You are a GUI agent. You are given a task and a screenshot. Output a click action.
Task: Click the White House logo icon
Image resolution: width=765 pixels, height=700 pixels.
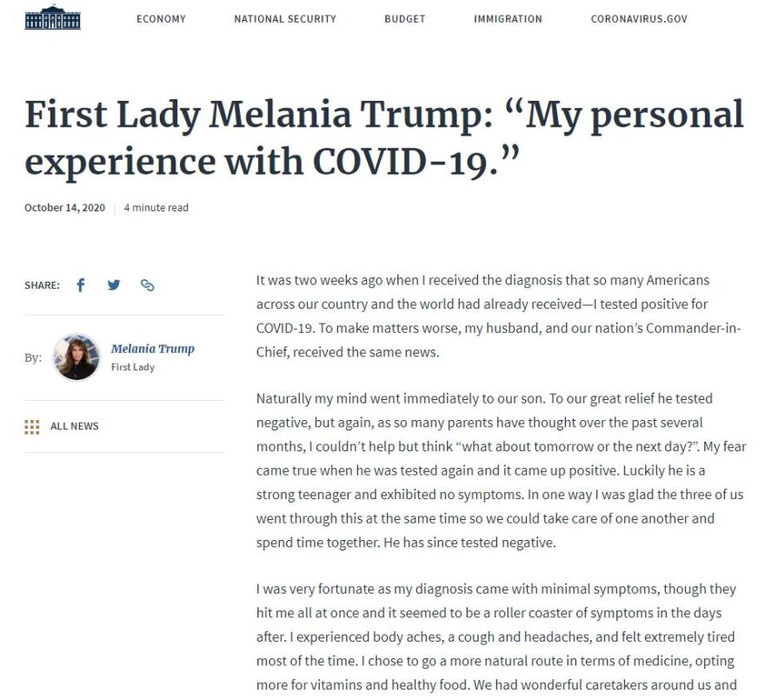[52, 18]
